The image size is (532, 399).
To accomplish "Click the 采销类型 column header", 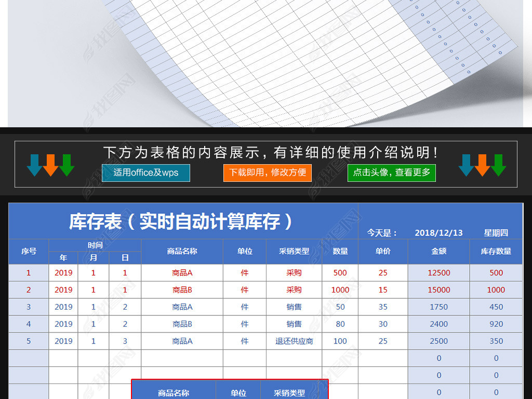I will tap(294, 251).
